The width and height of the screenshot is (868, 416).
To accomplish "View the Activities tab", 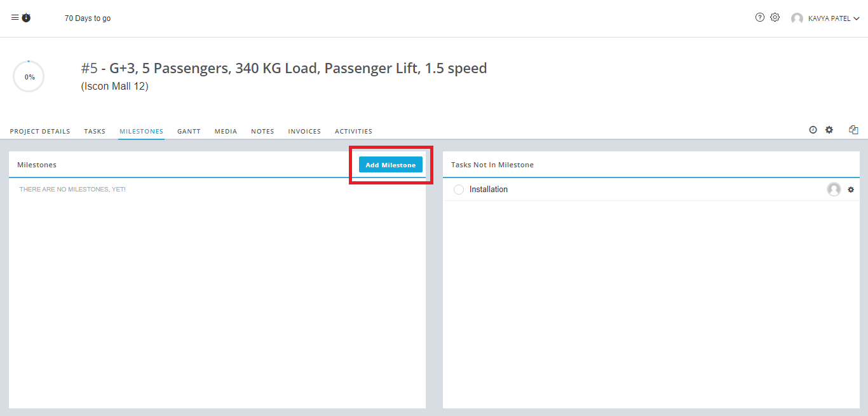I will (353, 131).
